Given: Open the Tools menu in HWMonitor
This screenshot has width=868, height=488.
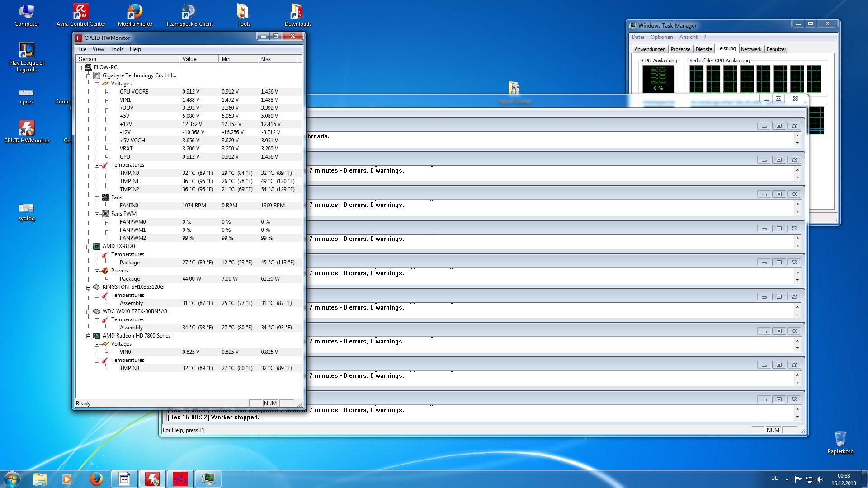Looking at the screenshot, I should [x=117, y=49].
